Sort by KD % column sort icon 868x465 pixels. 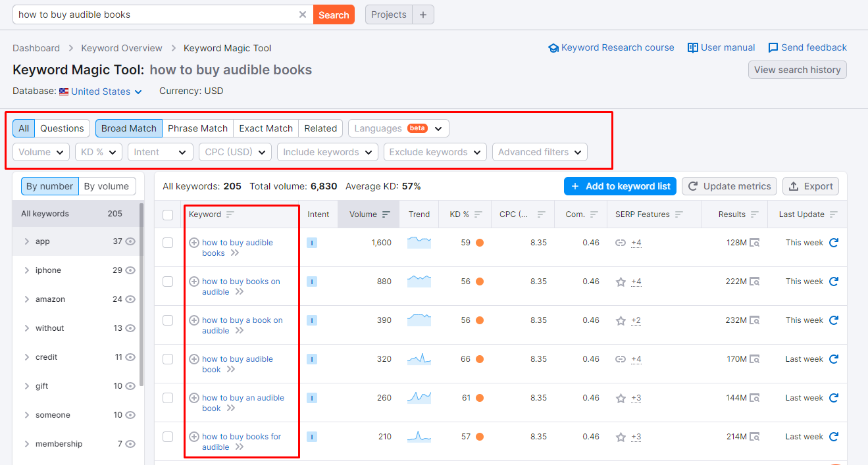pyautogui.click(x=478, y=214)
